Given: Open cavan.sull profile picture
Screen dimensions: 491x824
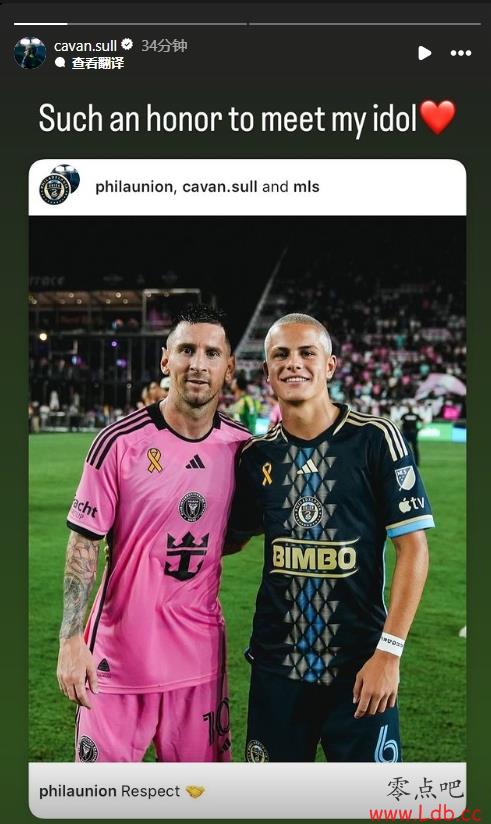Looking at the screenshot, I should point(29,53).
